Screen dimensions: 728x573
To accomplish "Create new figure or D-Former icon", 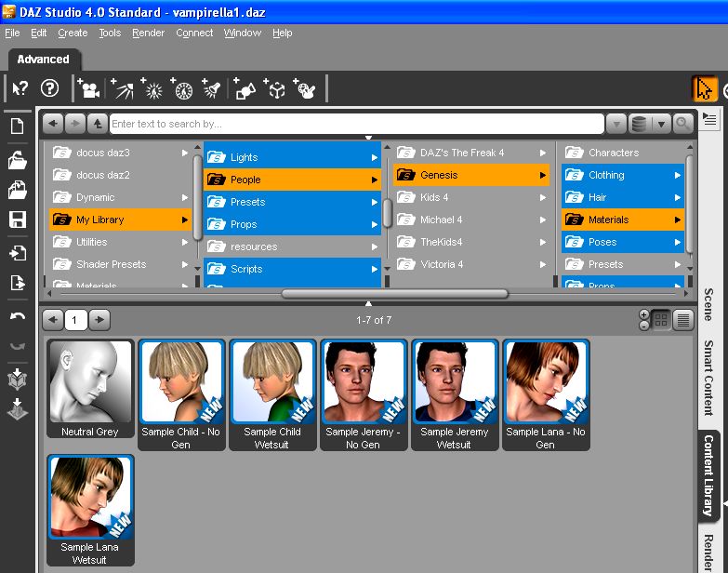I will tap(305, 88).
